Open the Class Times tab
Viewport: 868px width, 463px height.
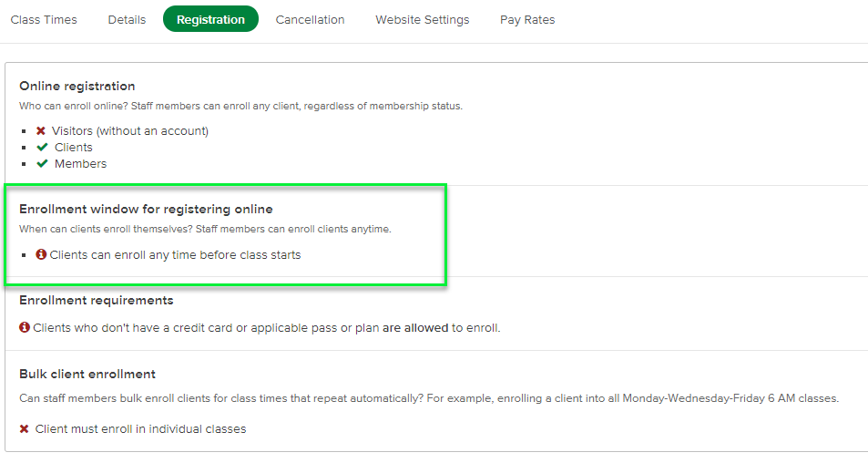[44, 19]
